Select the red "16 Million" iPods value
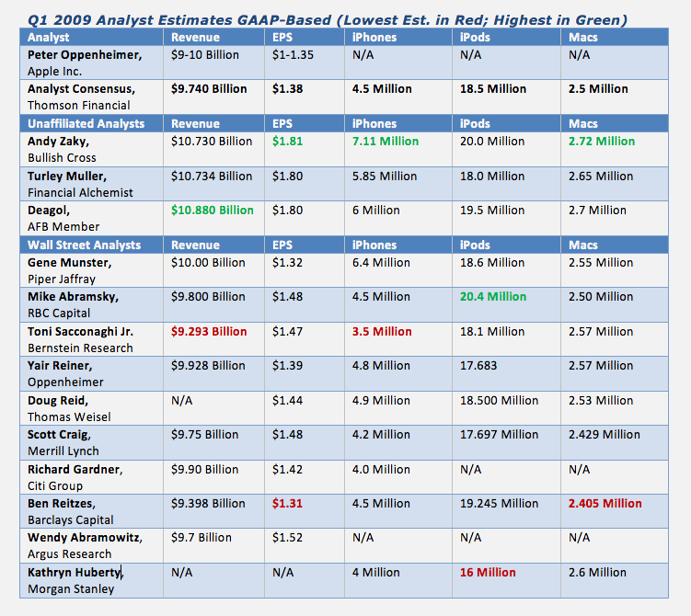The width and height of the screenshot is (691, 616). (488, 573)
